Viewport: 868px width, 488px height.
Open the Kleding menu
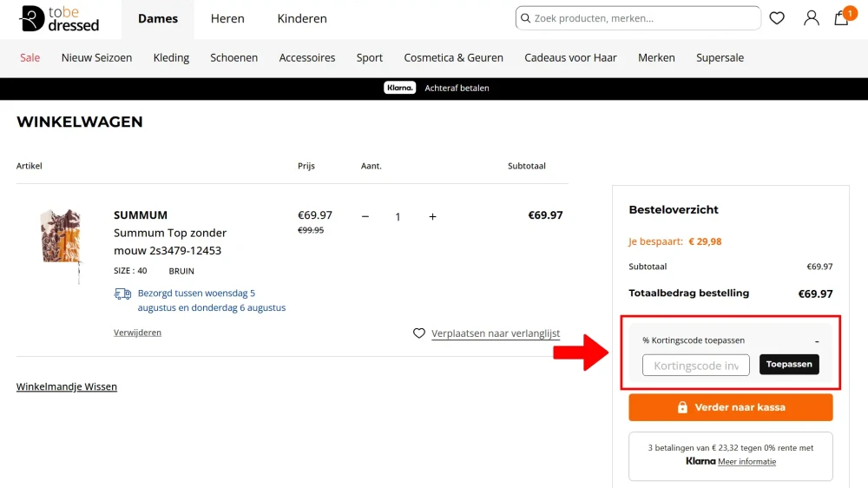171,57
